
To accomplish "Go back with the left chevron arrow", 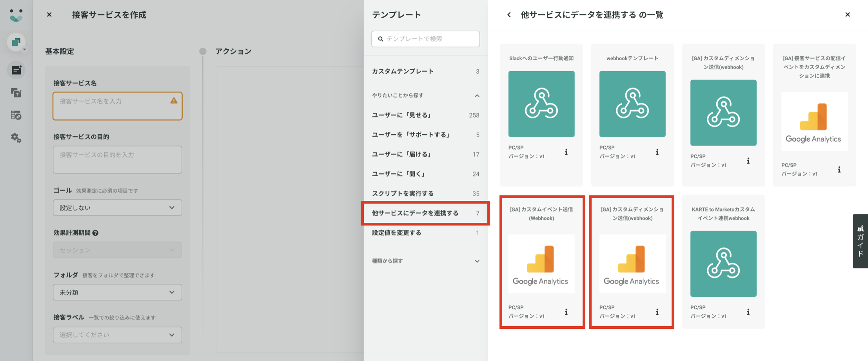I will point(509,14).
